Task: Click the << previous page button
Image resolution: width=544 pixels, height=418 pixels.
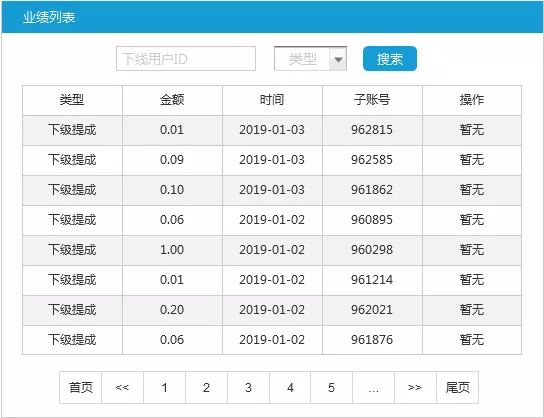Action: coord(122,387)
